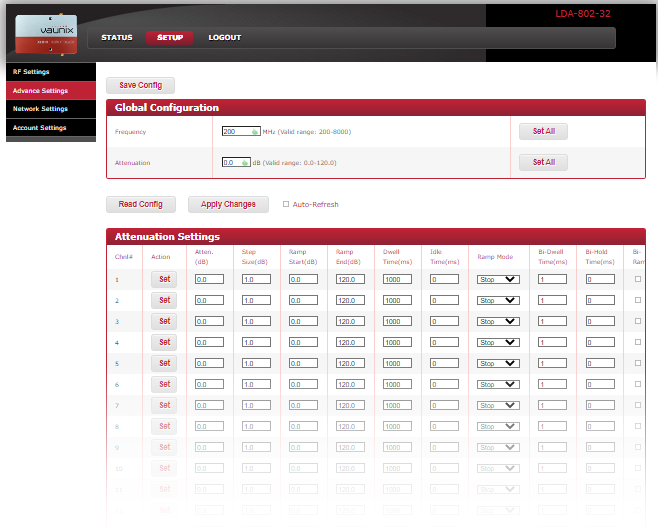The height and width of the screenshot is (527, 658).
Task: Toggle the Auto-Refresh checkbox
Action: coord(286,204)
